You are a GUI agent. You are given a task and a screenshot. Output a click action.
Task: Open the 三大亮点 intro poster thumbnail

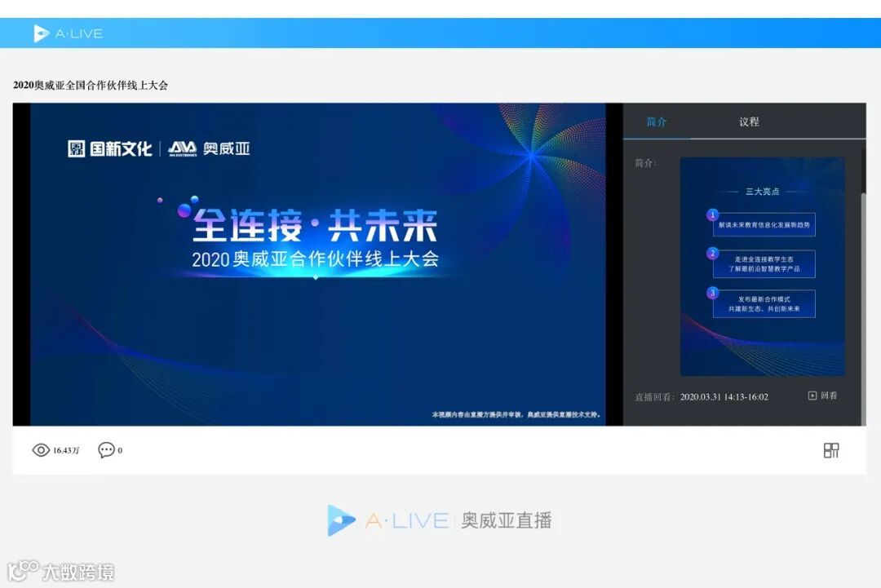pyautogui.click(x=763, y=267)
